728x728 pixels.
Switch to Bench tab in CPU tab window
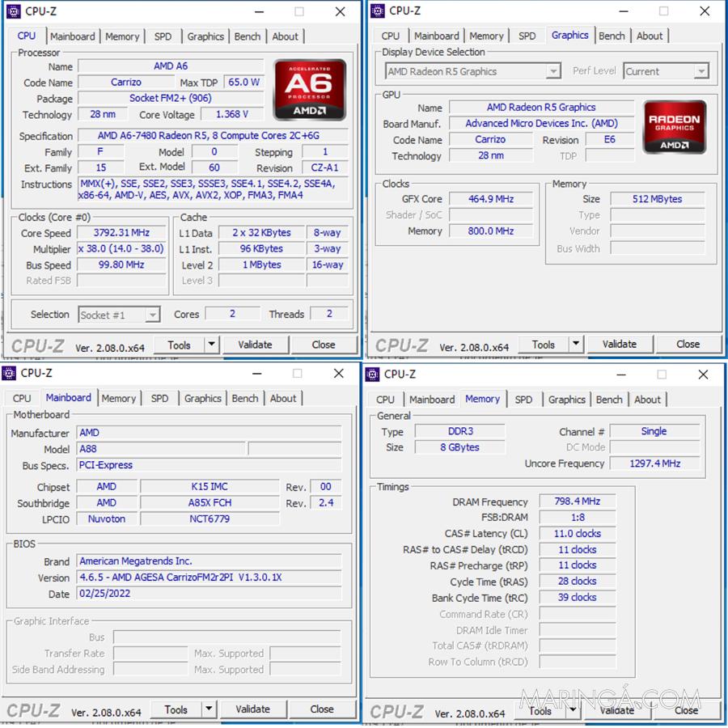(x=248, y=36)
